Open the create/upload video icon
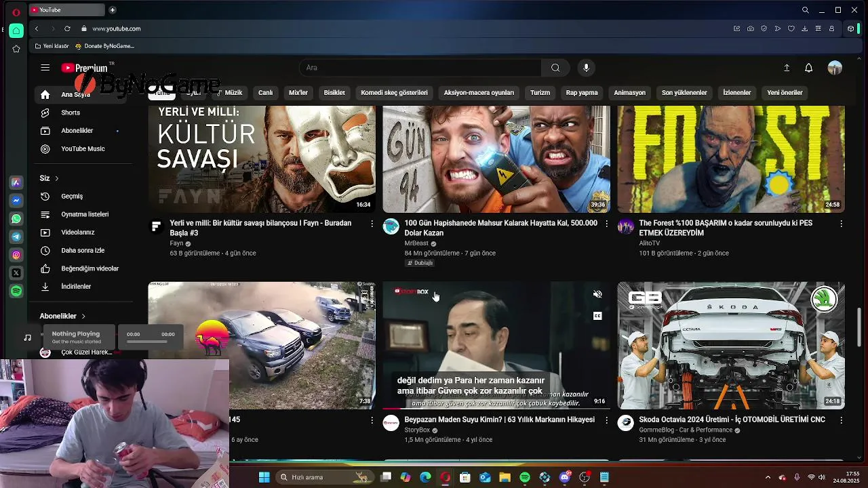 pos(787,68)
